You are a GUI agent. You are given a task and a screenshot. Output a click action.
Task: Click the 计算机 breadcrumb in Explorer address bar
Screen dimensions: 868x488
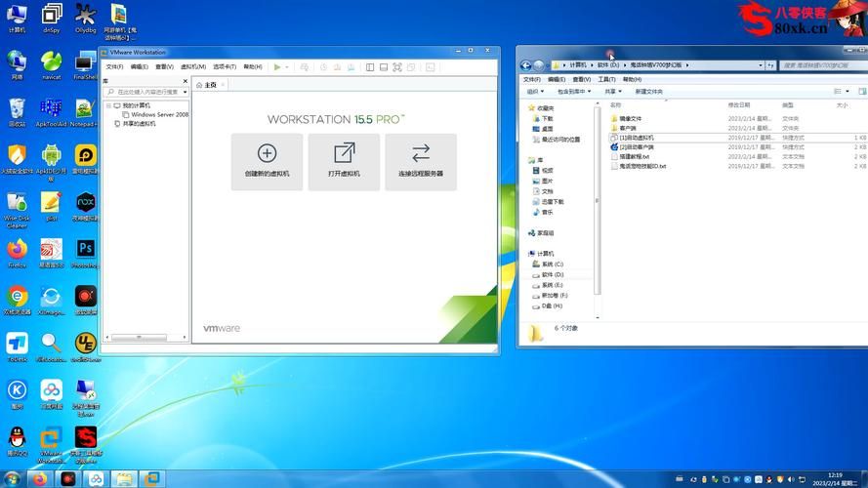pyautogui.click(x=578, y=65)
